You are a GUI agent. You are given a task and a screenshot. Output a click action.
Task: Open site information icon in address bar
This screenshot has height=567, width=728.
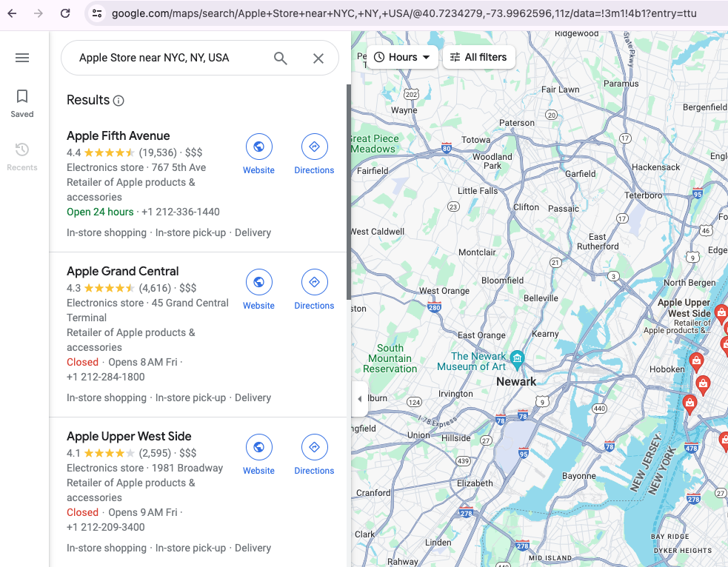96,13
